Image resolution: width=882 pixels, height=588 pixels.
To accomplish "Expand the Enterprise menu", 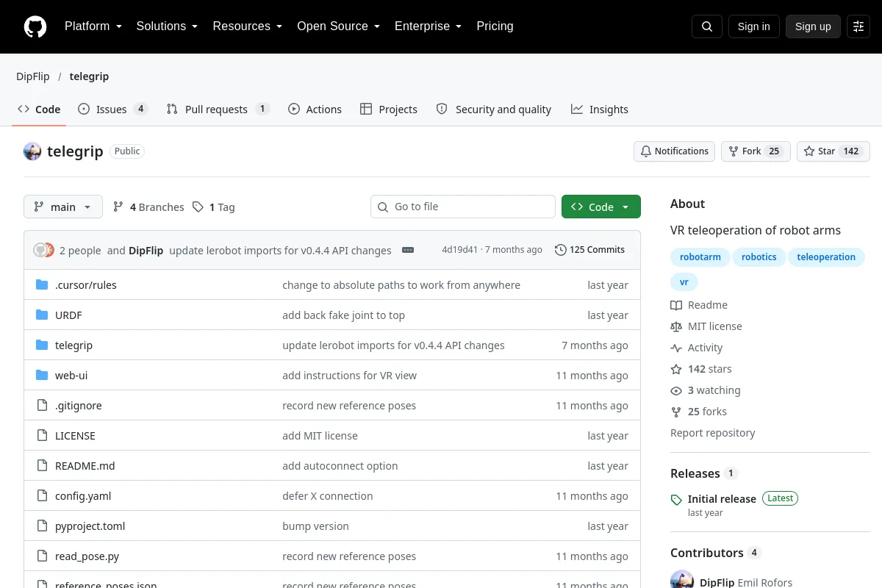I will pyautogui.click(x=429, y=26).
